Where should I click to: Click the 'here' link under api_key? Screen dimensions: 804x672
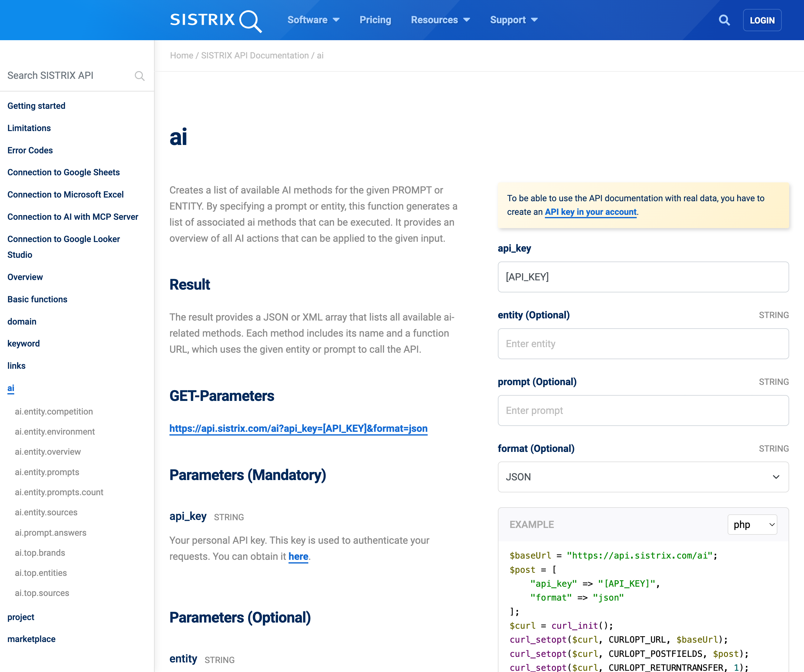pyautogui.click(x=298, y=556)
